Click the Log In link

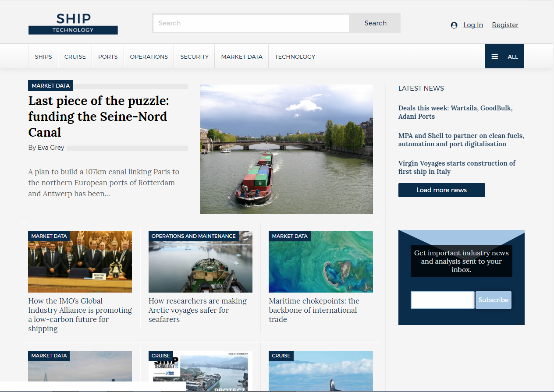click(x=473, y=25)
